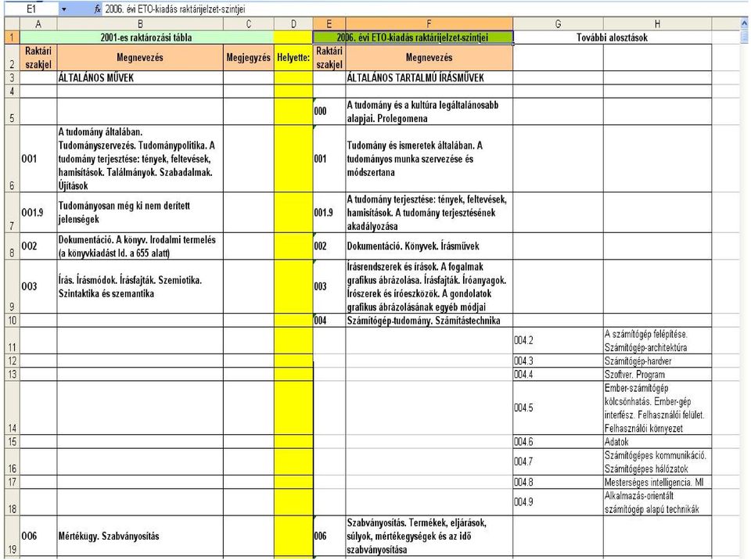Select code 001.9 in column E
This screenshot has height=560, width=751.
[x=329, y=213]
